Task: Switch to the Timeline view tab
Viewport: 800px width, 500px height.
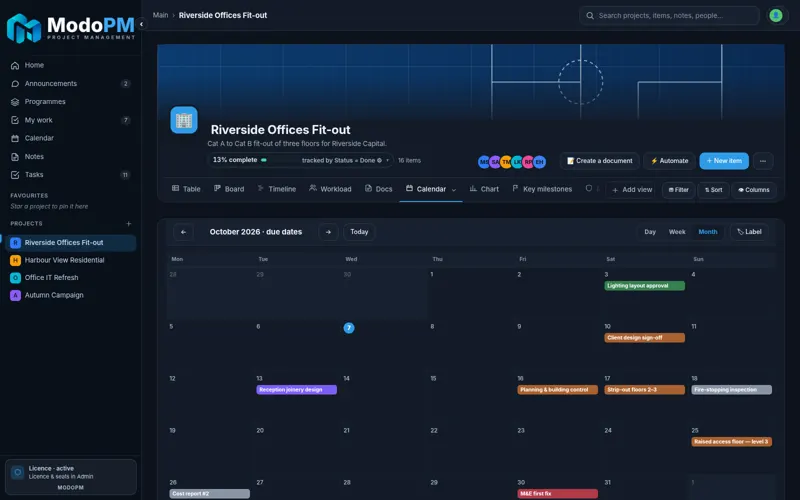Action: 277,189
